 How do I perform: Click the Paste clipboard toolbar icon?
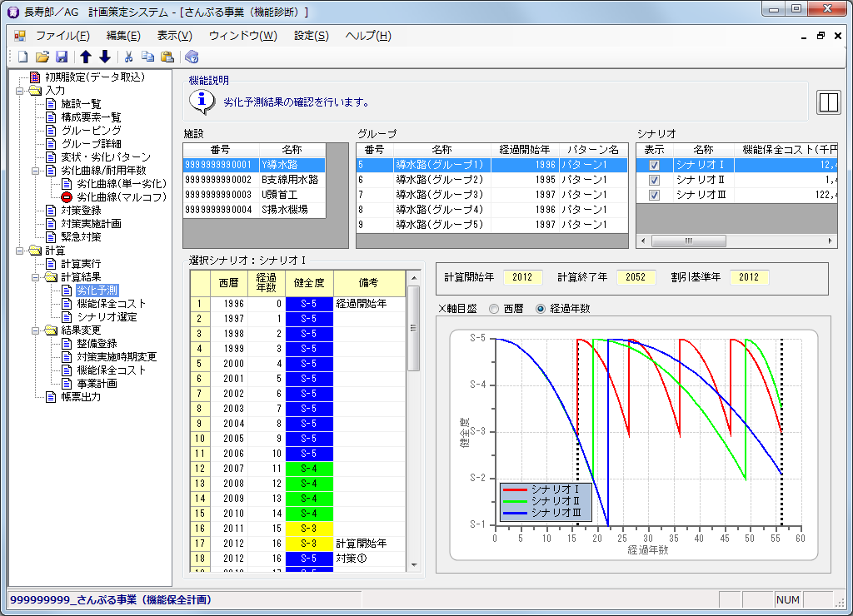pos(167,57)
